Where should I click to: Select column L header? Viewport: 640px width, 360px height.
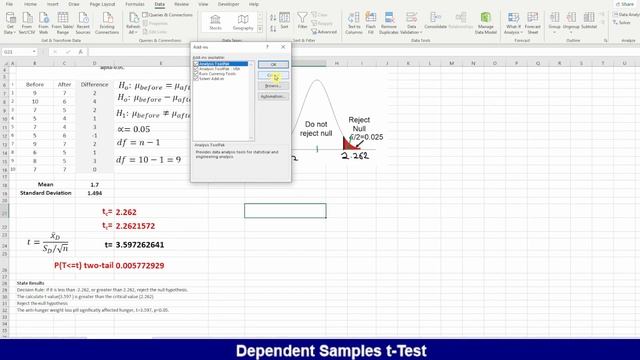pos(430,63)
